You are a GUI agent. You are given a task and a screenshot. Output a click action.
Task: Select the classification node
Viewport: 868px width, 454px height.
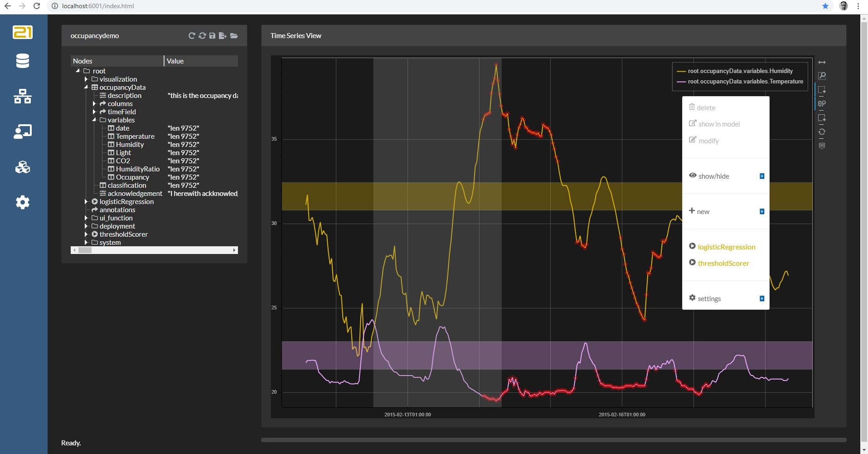127,186
